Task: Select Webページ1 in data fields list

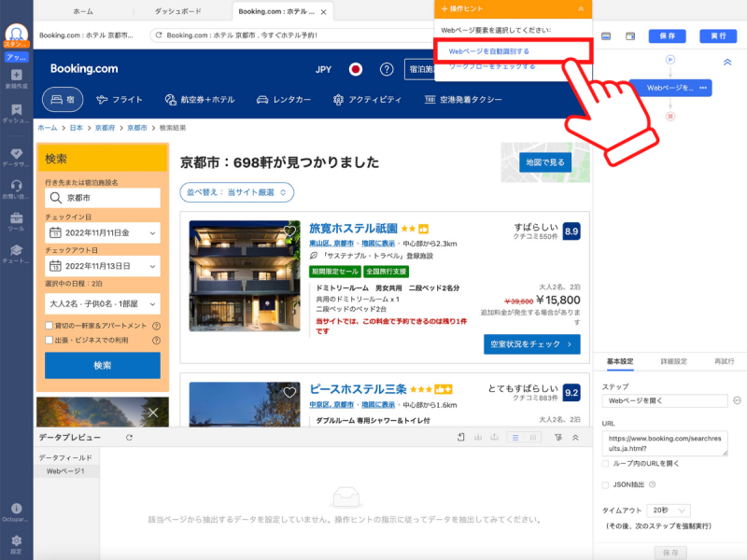Action: click(x=65, y=471)
